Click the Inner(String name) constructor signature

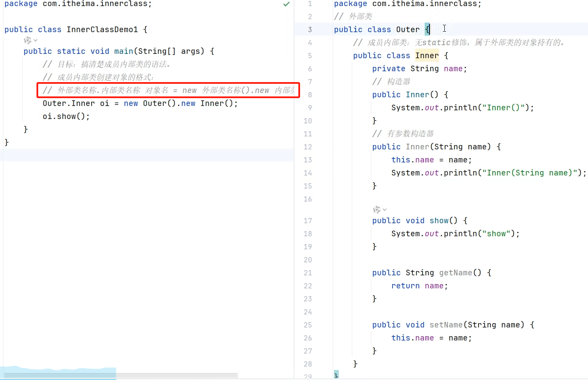click(x=436, y=147)
